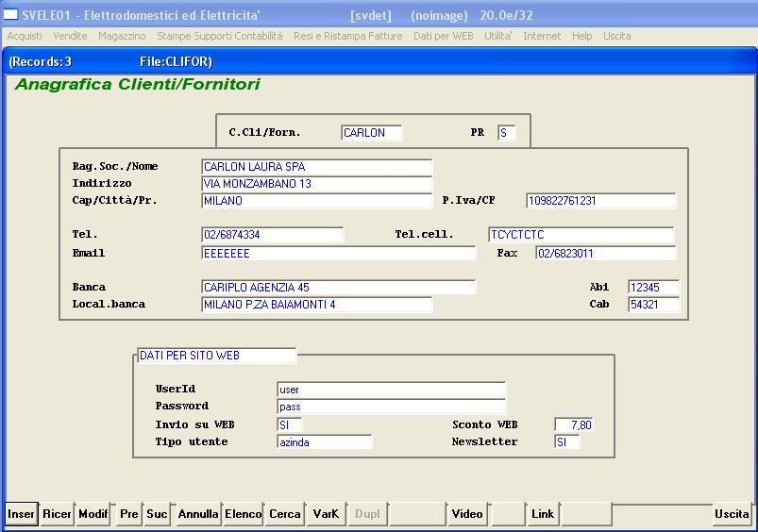Click the Local.banca label

(109, 304)
